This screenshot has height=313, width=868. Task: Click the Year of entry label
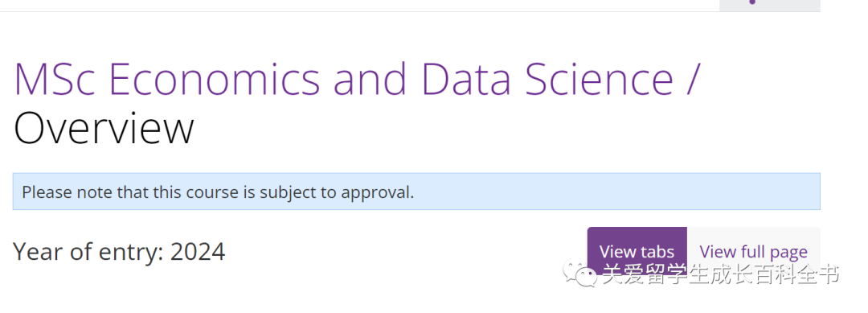point(88,252)
